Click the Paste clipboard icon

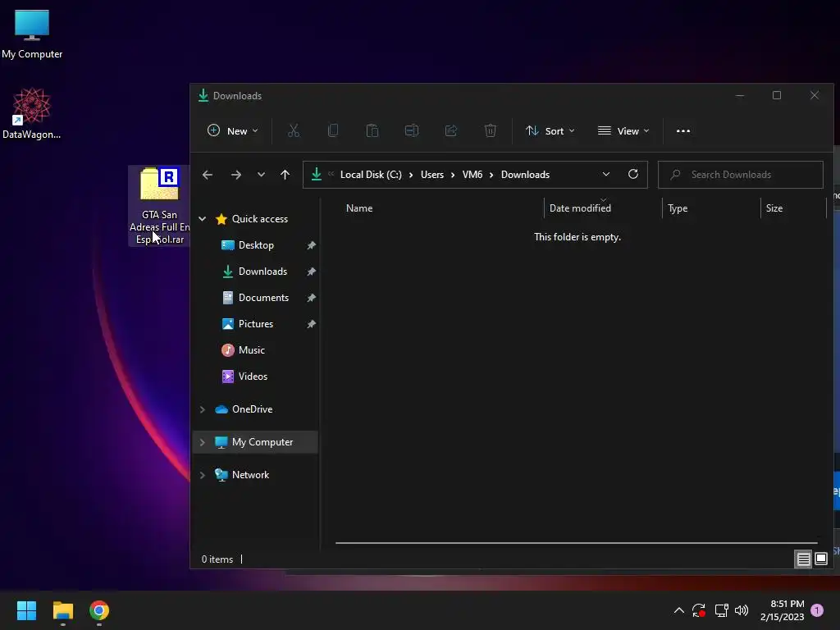372,130
